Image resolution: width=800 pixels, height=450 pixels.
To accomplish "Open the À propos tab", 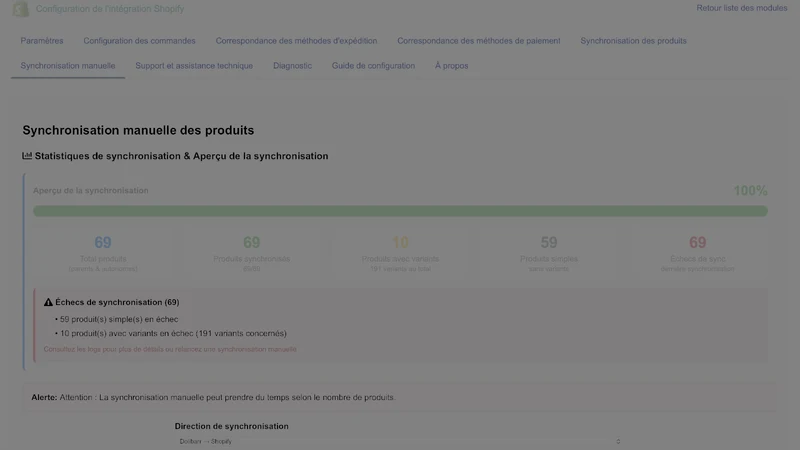I will point(452,66).
